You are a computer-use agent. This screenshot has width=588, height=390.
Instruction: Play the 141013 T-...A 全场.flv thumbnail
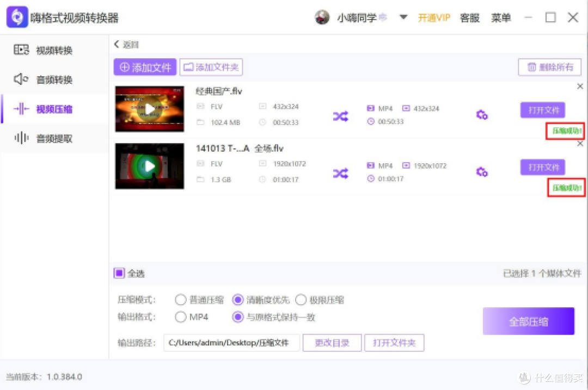coord(150,166)
